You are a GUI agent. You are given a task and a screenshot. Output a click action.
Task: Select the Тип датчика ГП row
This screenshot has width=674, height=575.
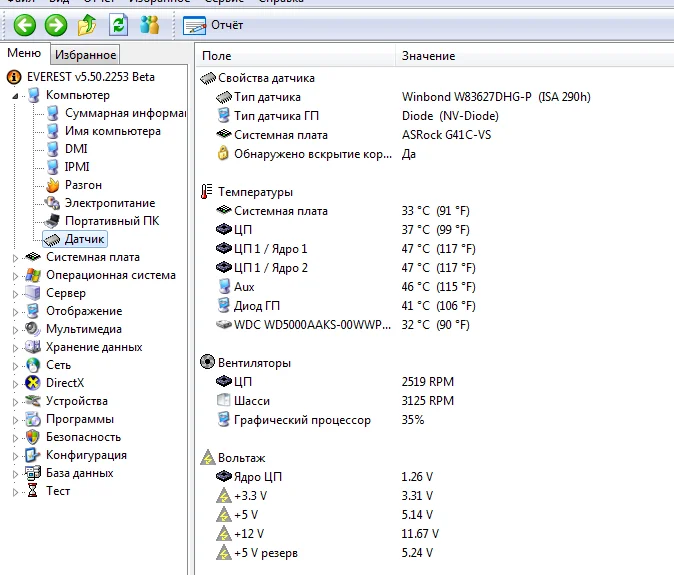click(x=435, y=116)
